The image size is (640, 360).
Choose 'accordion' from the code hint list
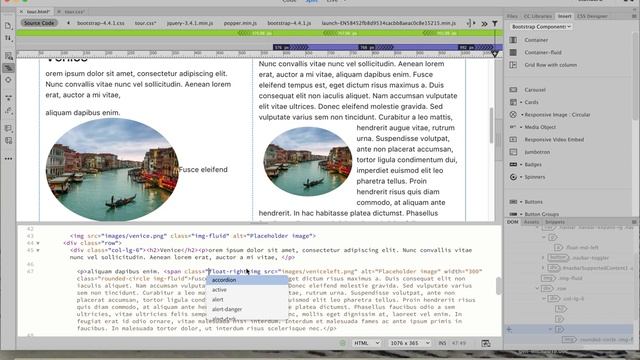pos(247,280)
